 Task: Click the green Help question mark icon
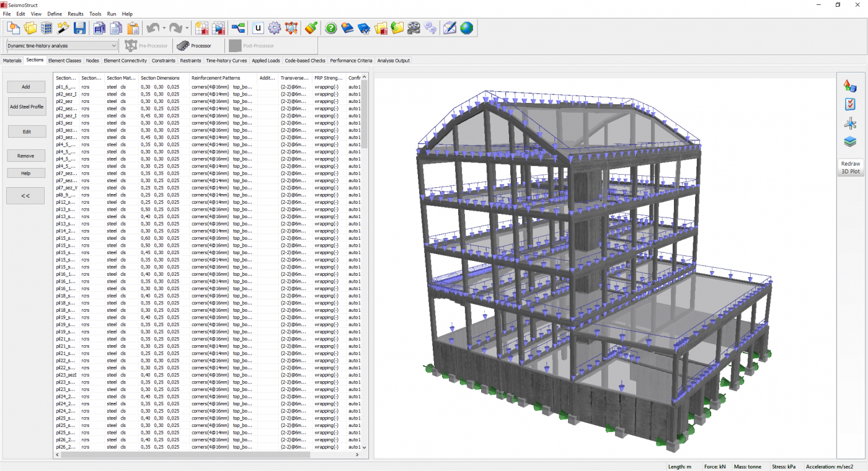331,28
